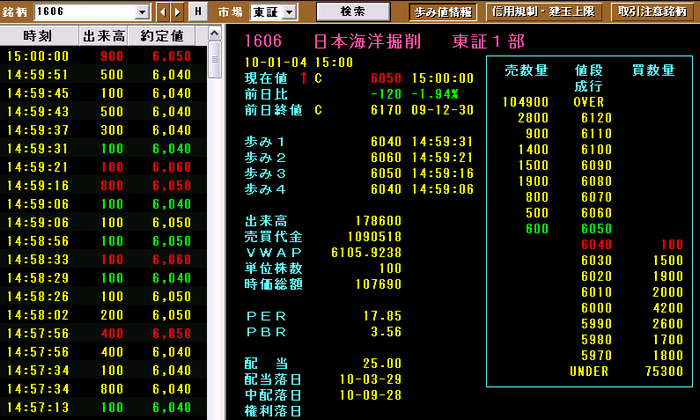Click the 4200 buy quantity at 6000
700x420 pixels.
(668, 308)
